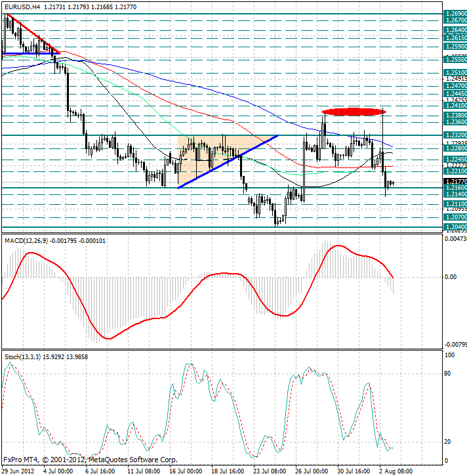Click the 11 Jul 08:00 time label
The image size is (467, 476).
coord(144,471)
